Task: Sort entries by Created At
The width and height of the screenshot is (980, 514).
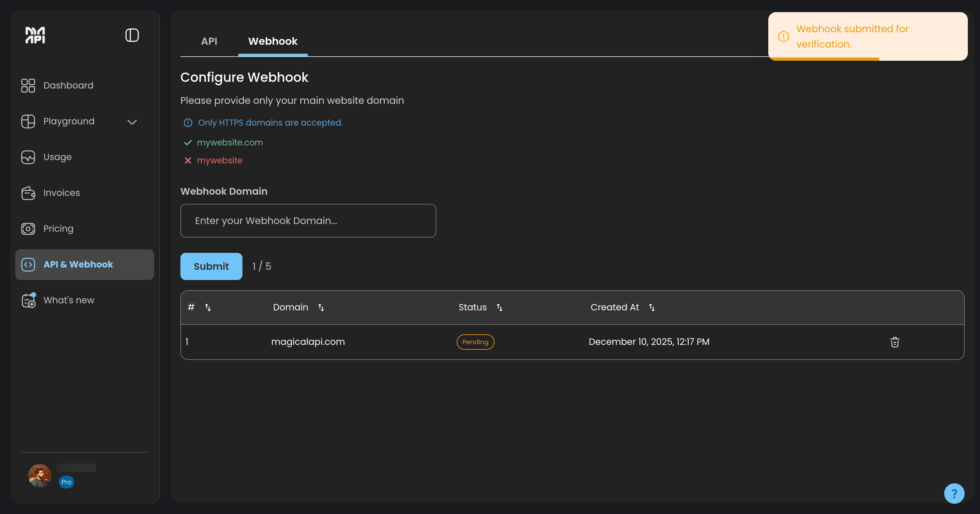Action: pyautogui.click(x=652, y=307)
